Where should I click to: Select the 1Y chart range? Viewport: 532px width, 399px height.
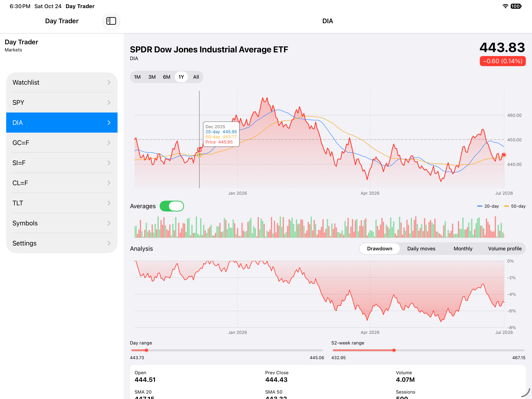click(181, 77)
